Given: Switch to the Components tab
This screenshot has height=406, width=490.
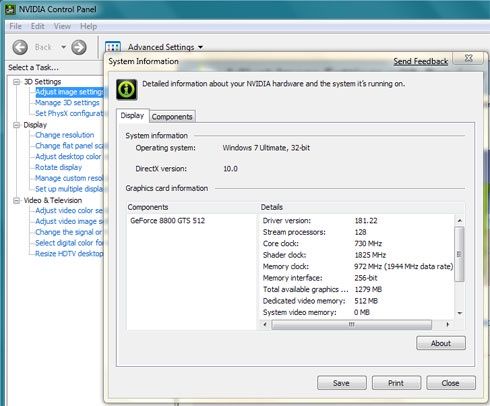Looking at the screenshot, I should [x=172, y=117].
